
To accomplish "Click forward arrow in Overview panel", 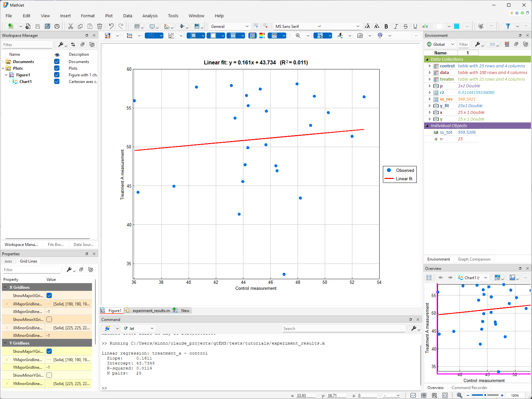I will point(450,278).
